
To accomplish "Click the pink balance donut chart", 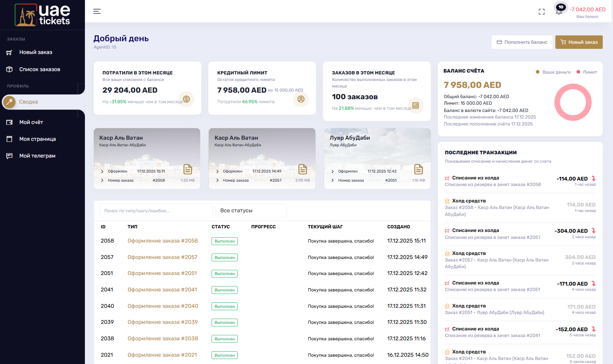I will [573, 102].
